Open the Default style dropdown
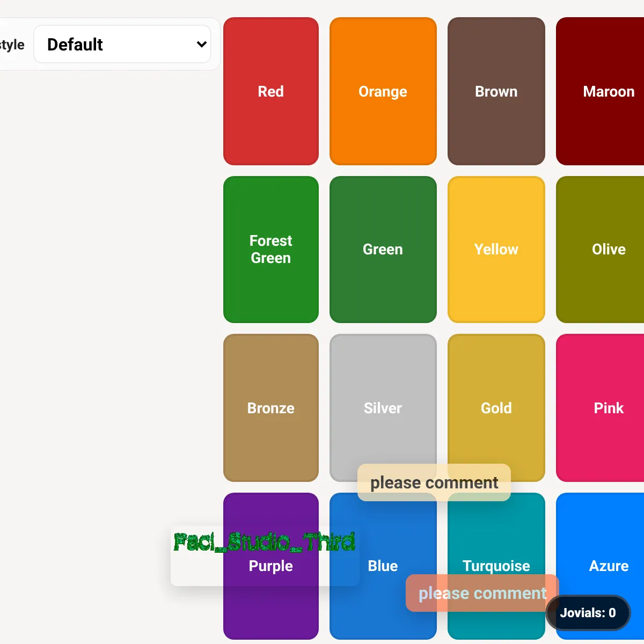This screenshot has height=644, width=644. coord(122,44)
